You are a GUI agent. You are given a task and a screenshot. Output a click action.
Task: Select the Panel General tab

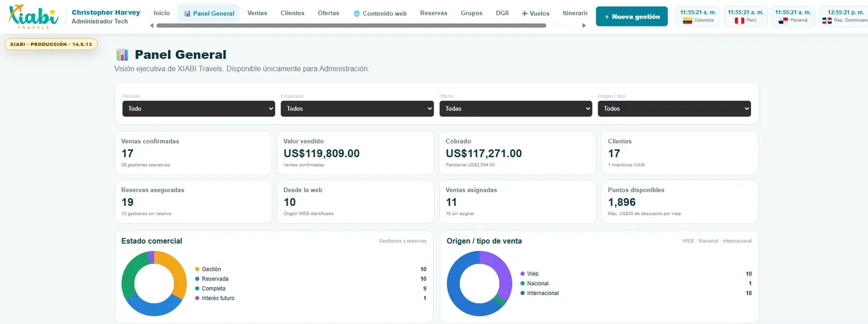209,13
